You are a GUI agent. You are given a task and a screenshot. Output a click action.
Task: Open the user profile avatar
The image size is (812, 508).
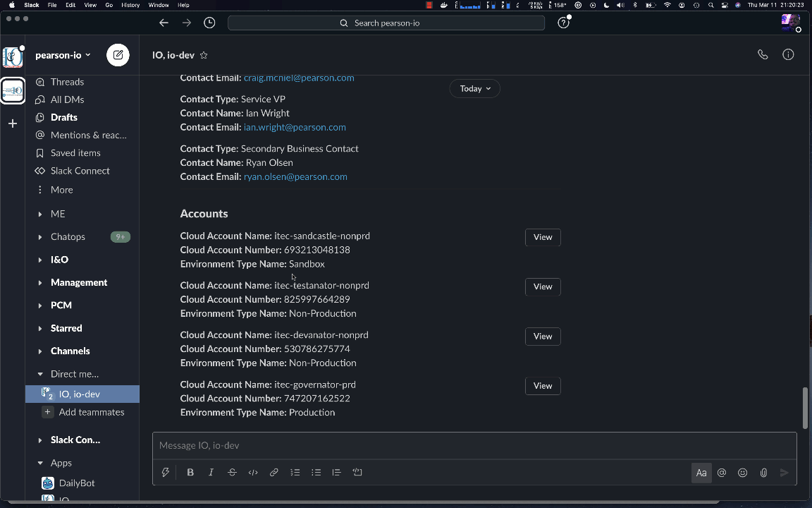pos(790,23)
